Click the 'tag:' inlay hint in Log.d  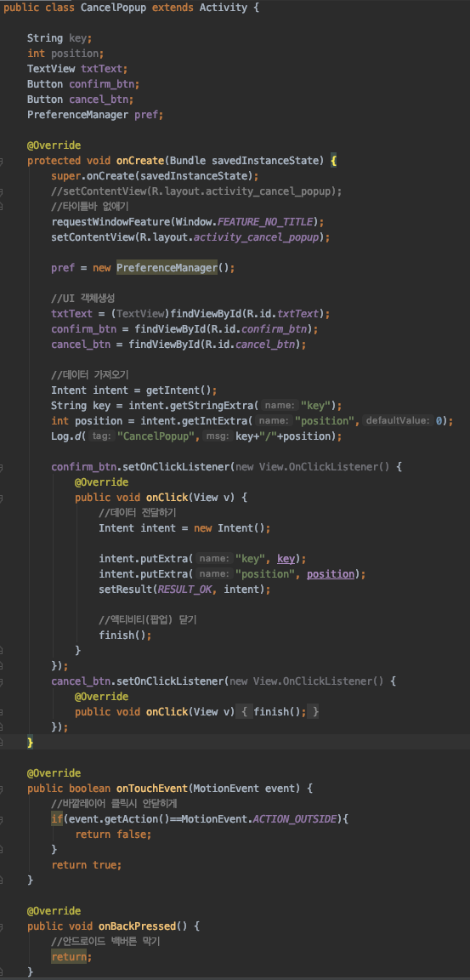tap(100, 436)
